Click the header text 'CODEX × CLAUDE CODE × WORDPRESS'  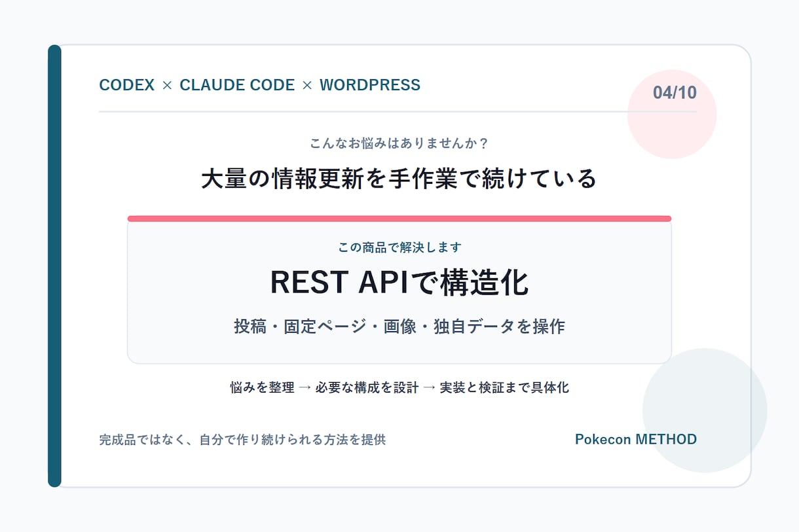coord(259,85)
